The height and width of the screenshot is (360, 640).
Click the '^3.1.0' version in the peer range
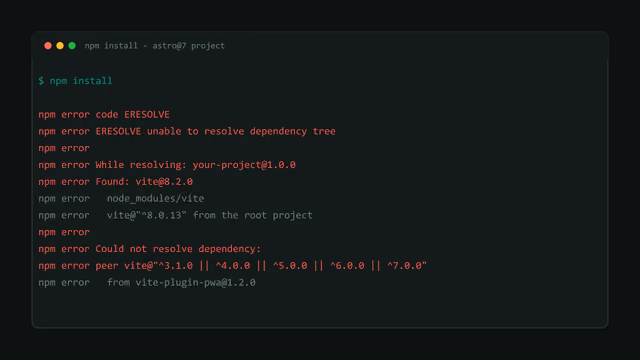176,266
